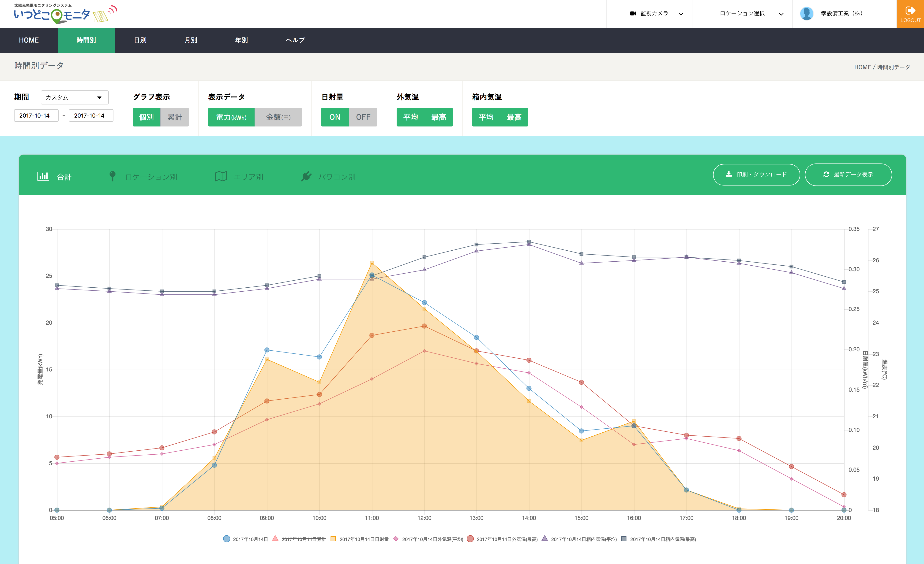Toggle 箱内気温 最高
This screenshot has height=564, width=924.
point(514,117)
